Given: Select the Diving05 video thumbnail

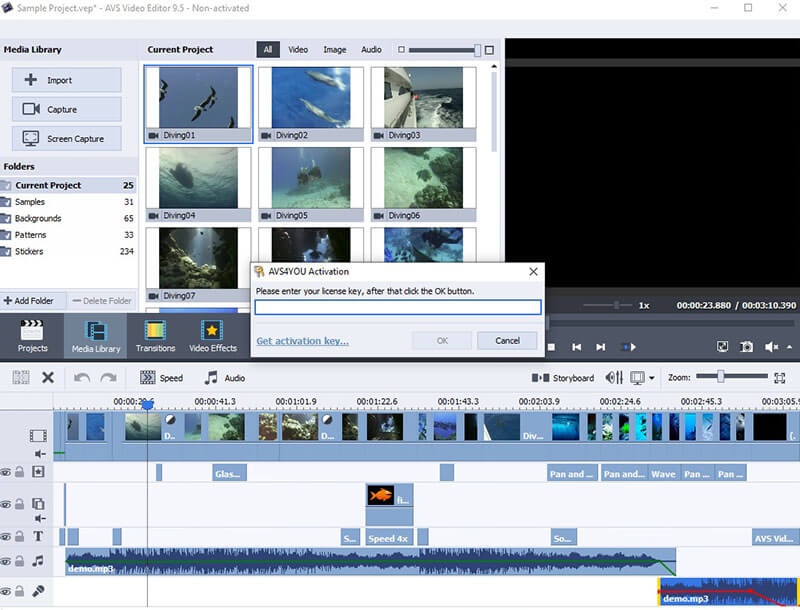Looking at the screenshot, I should tap(311, 184).
